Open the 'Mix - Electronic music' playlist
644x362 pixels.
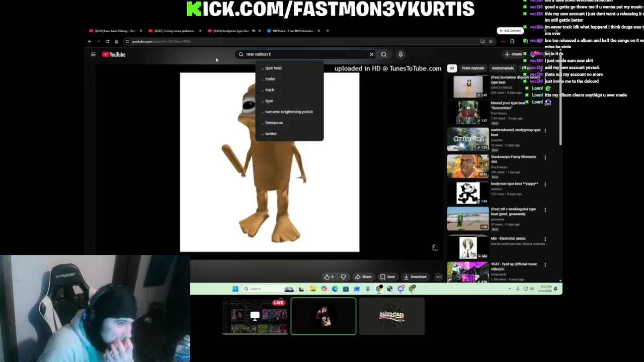pyautogui.click(x=468, y=247)
